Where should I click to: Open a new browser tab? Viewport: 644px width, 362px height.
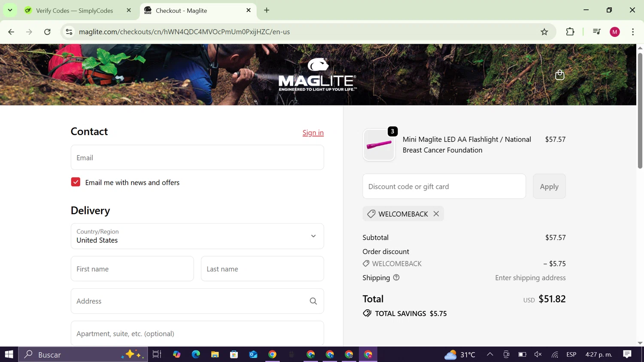267,10
